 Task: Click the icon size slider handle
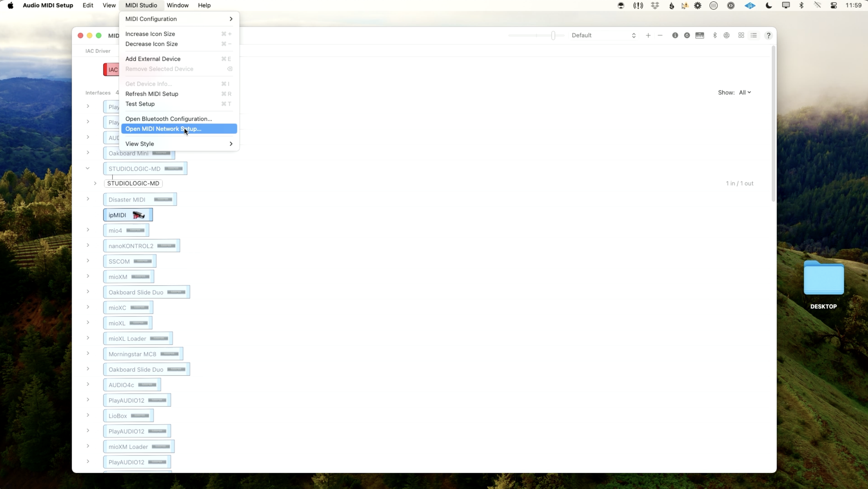click(x=553, y=35)
